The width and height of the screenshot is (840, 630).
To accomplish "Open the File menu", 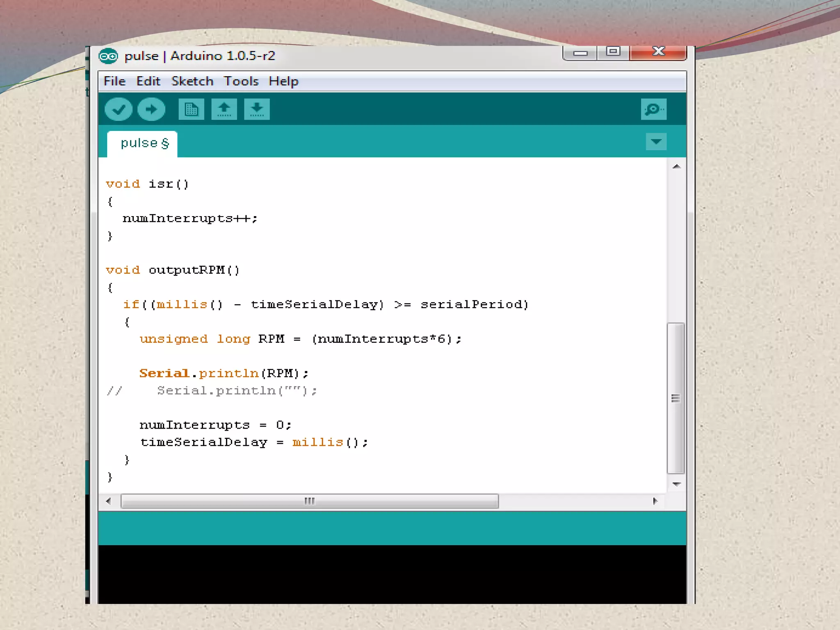I will [x=114, y=81].
